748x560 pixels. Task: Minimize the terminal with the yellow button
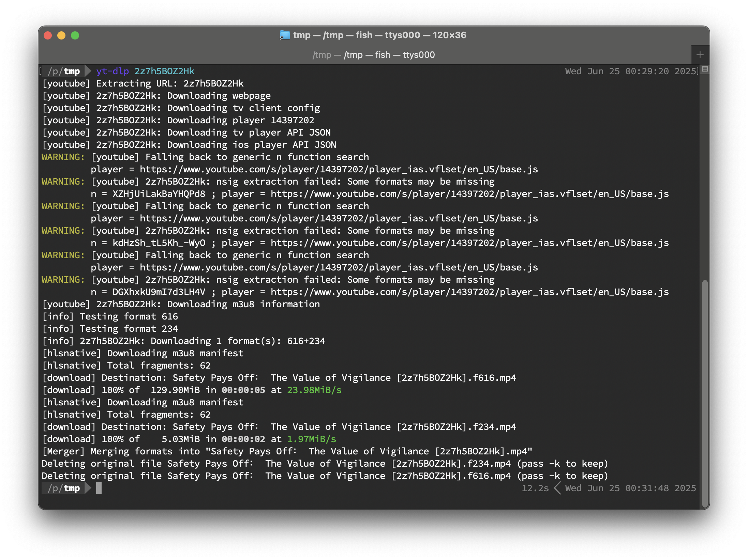61,35
